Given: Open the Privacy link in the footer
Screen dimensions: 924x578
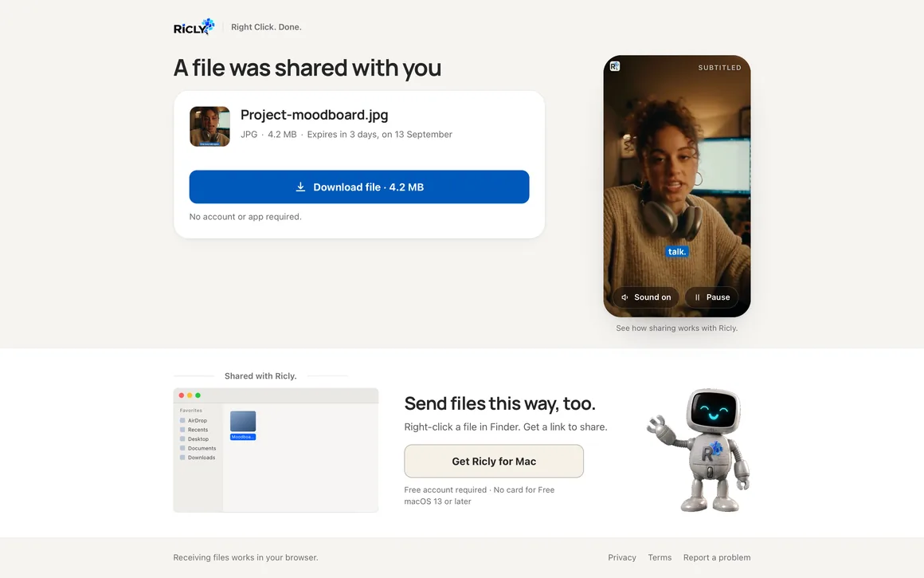Looking at the screenshot, I should click(621, 557).
